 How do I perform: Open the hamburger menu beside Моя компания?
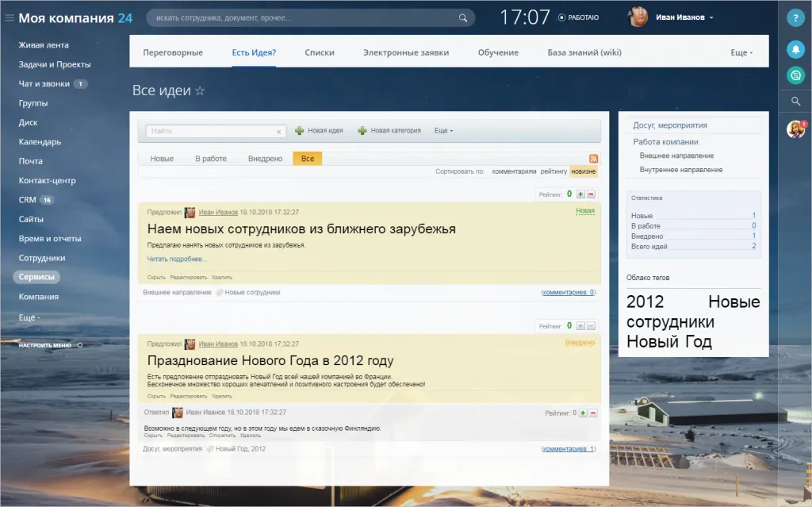(10, 18)
